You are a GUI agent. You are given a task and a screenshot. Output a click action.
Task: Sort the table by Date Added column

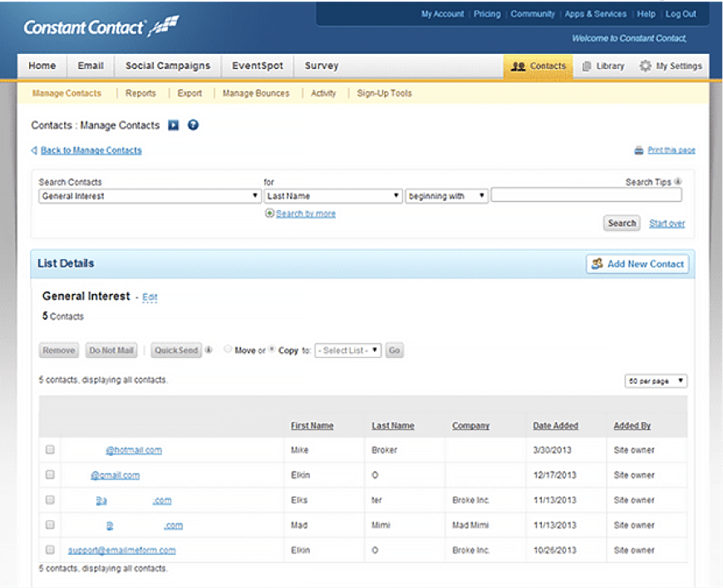pyautogui.click(x=555, y=426)
